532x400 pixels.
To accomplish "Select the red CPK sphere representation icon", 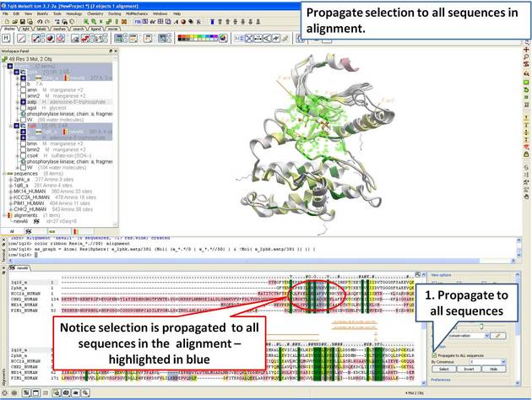I will 50,38.
